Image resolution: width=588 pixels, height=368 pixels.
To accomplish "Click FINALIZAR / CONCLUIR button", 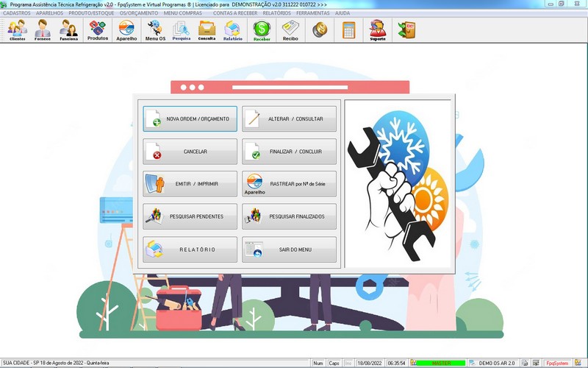I will click(289, 152).
